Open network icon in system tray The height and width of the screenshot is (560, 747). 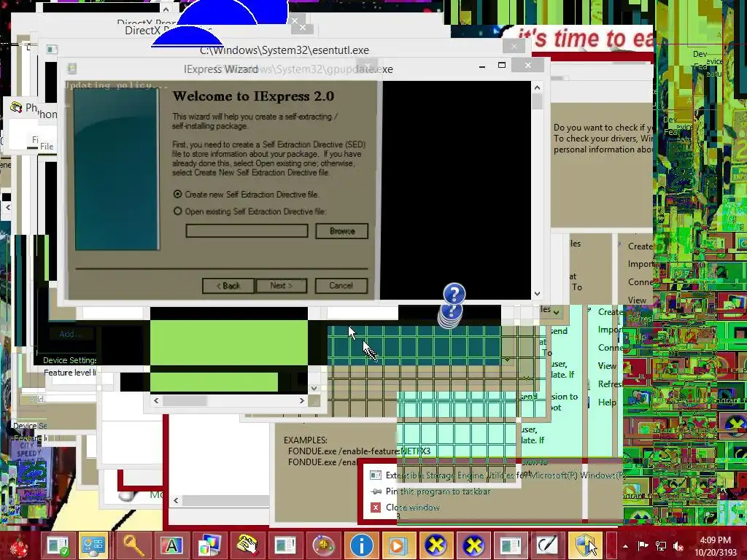661,545
